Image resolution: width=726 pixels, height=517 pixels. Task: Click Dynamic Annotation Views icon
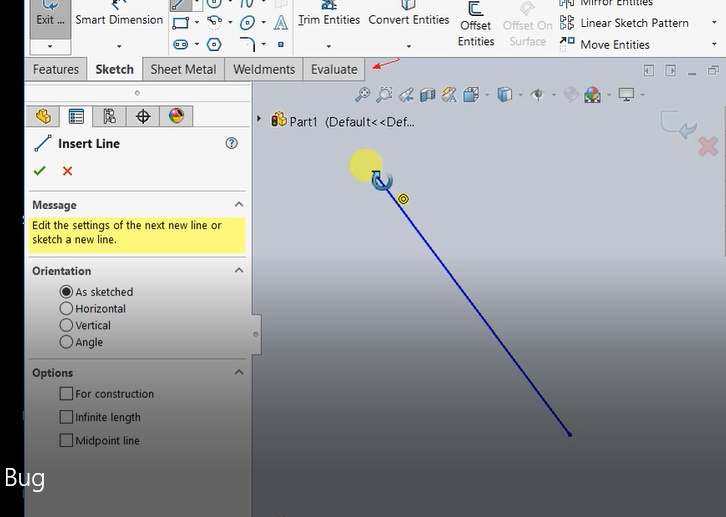449,94
